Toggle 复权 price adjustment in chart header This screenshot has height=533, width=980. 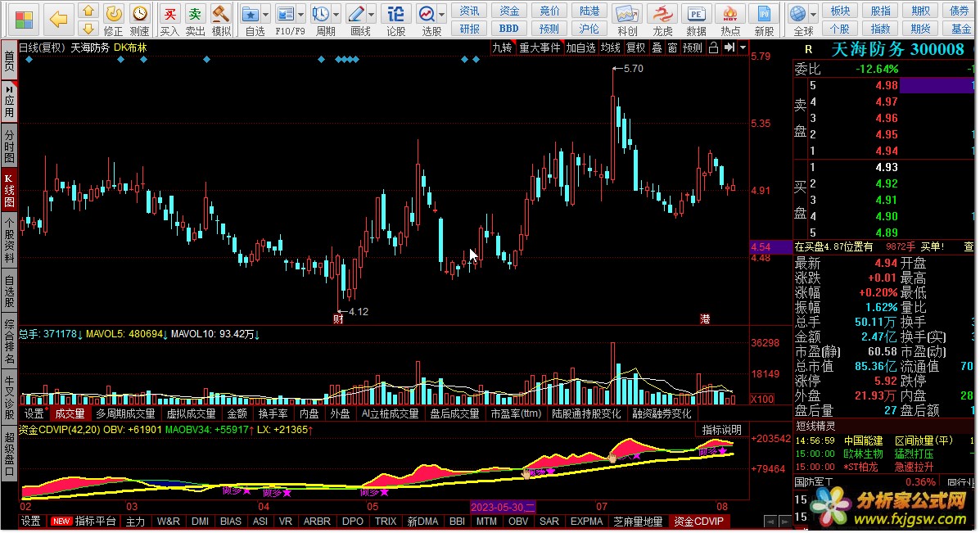[635, 47]
